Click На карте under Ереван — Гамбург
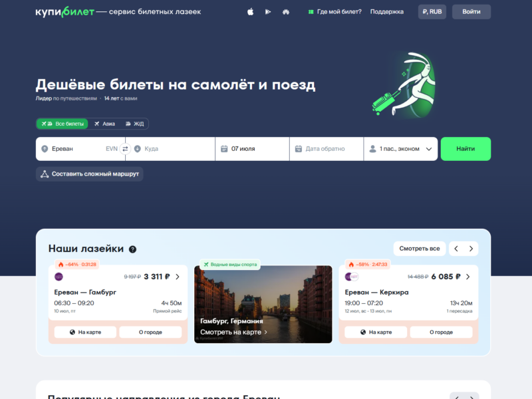The height and width of the screenshot is (399, 532). 85,332
